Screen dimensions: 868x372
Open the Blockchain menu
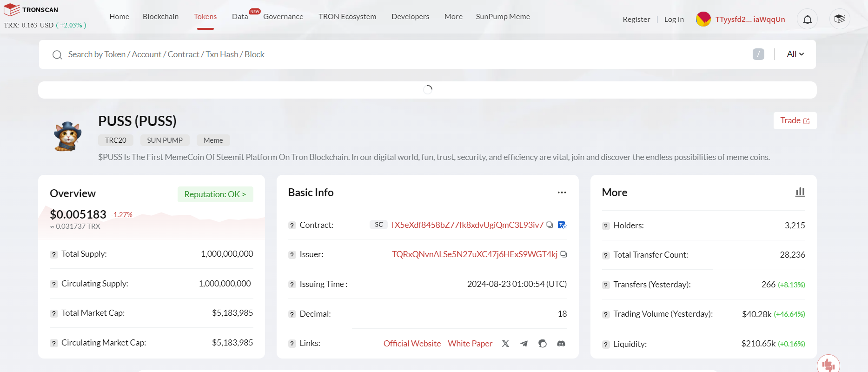click(x=160, y=17)
